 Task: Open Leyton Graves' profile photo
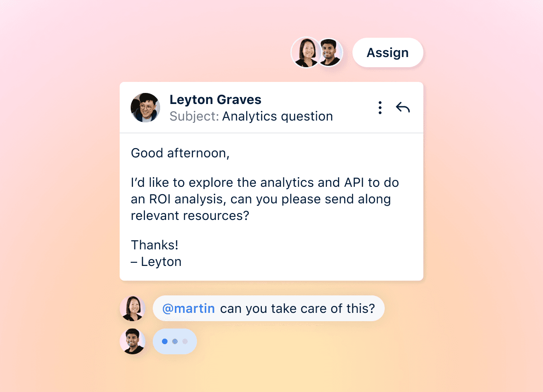pyautogui.click(x=145, y=107)
